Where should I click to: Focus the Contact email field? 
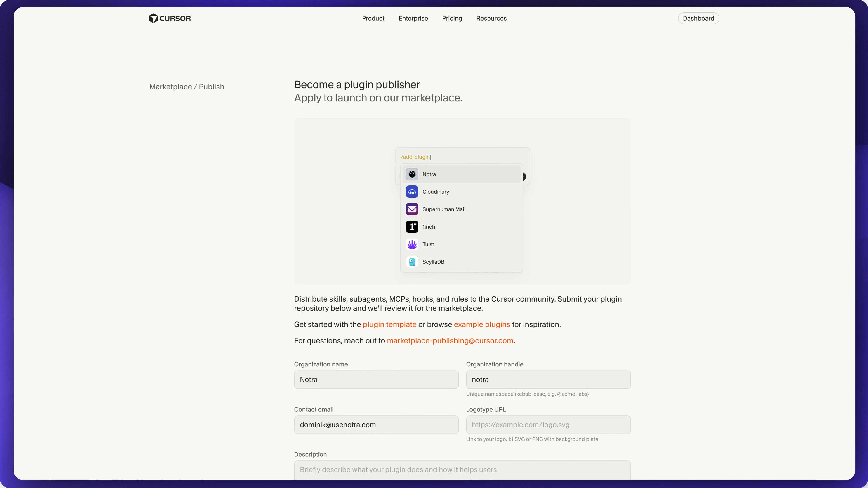pyautogui.click(x=376, y=425)
